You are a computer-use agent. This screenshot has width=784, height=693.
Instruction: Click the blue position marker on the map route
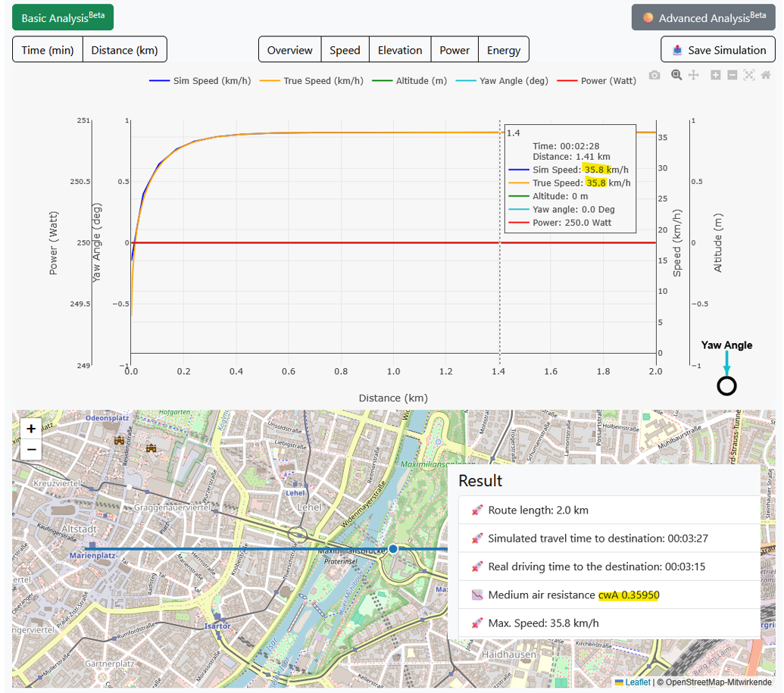[x=393, y=548]
